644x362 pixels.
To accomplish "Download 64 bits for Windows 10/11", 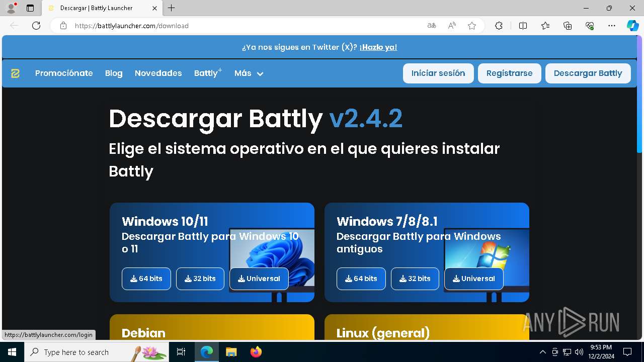I will 146,279.
